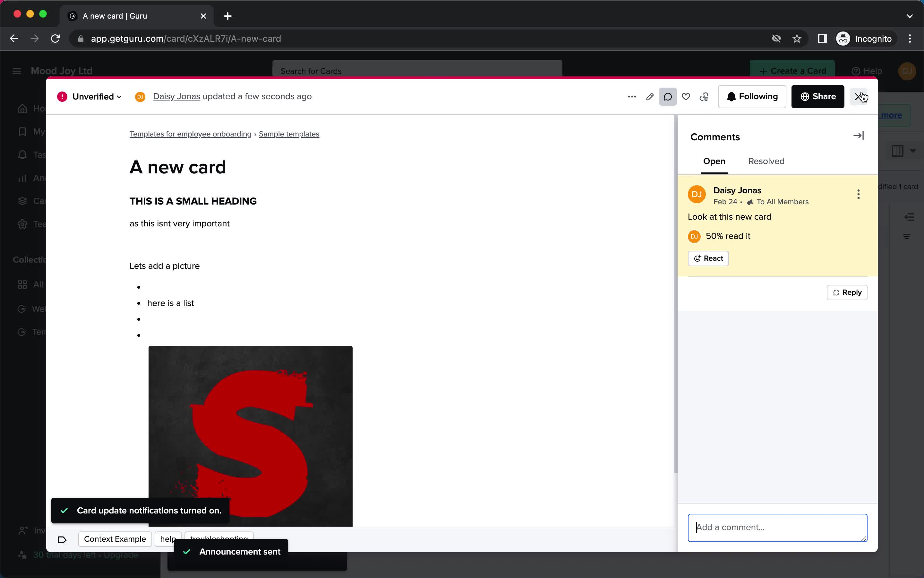The width and height of the screenshot is (924, 578).
Task: Click the tracking-blocked eye icon in address bar
Action: tap(776, 39)
